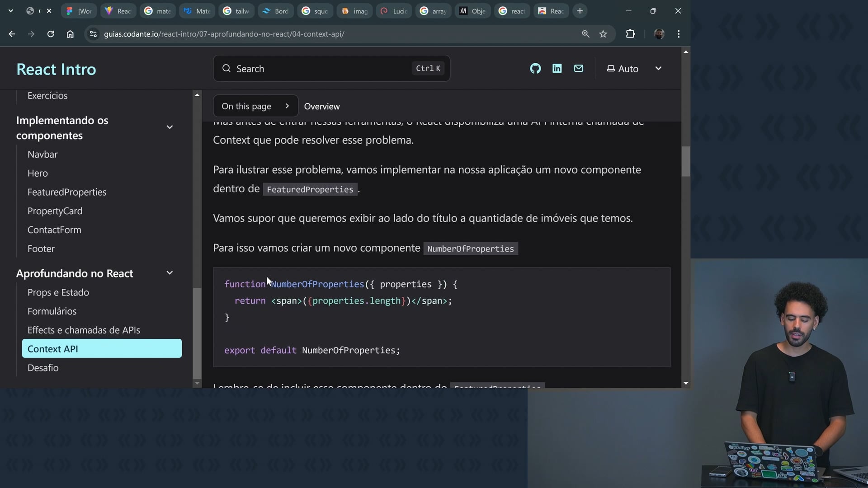Go to Desafio page in sidebar
The width and height of the screenshot is (868, 488).
click(x=43, y=368)
